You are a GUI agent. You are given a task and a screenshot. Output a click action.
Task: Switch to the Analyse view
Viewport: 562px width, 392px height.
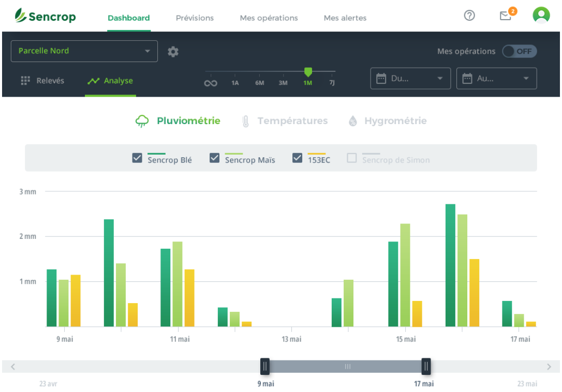point(110,81)
